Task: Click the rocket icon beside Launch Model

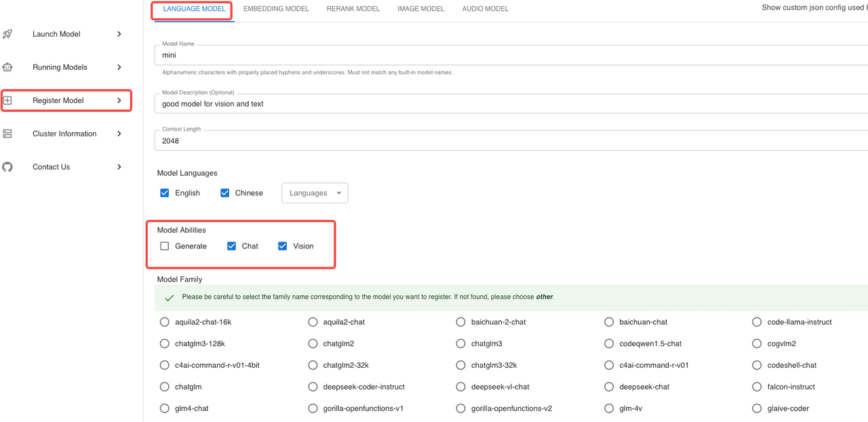Action: point(7,34)
